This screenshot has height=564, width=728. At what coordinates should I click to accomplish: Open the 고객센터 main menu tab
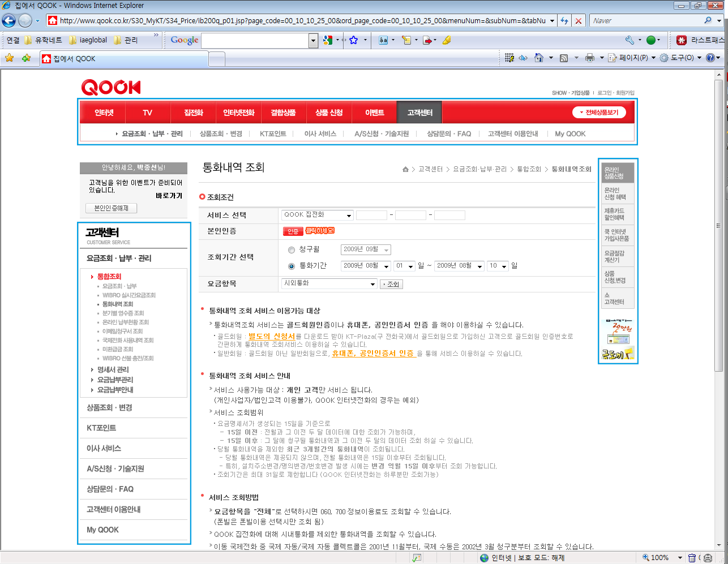pyautogui.click(x=419, y=113)
